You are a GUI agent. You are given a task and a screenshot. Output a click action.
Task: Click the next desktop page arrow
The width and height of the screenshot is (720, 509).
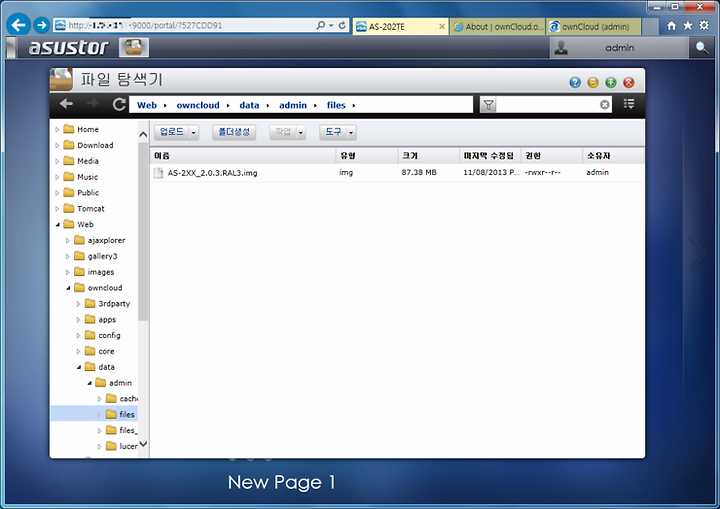[x=696, y=253]
